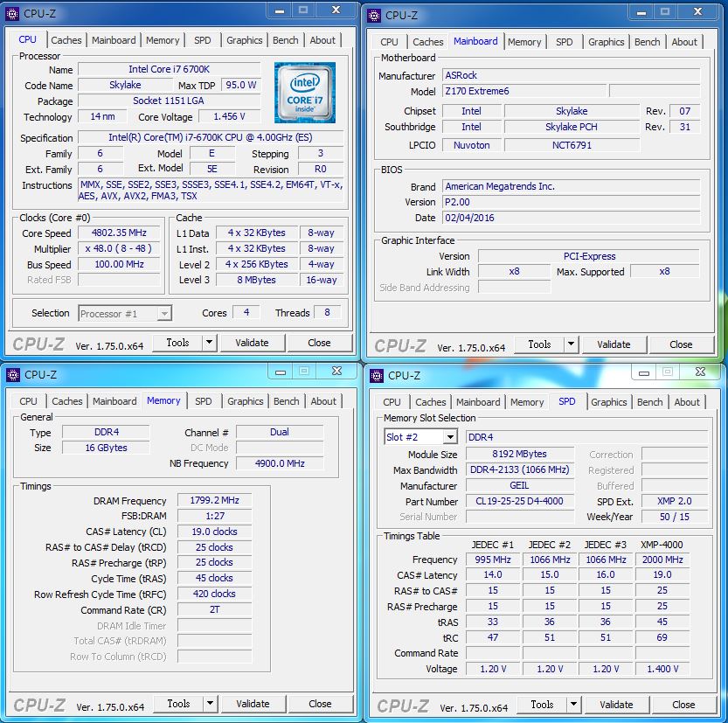This screenshot has height=723, width=728.
Task: Minimize the Mainboard tab window
Action: pos(641,12)
